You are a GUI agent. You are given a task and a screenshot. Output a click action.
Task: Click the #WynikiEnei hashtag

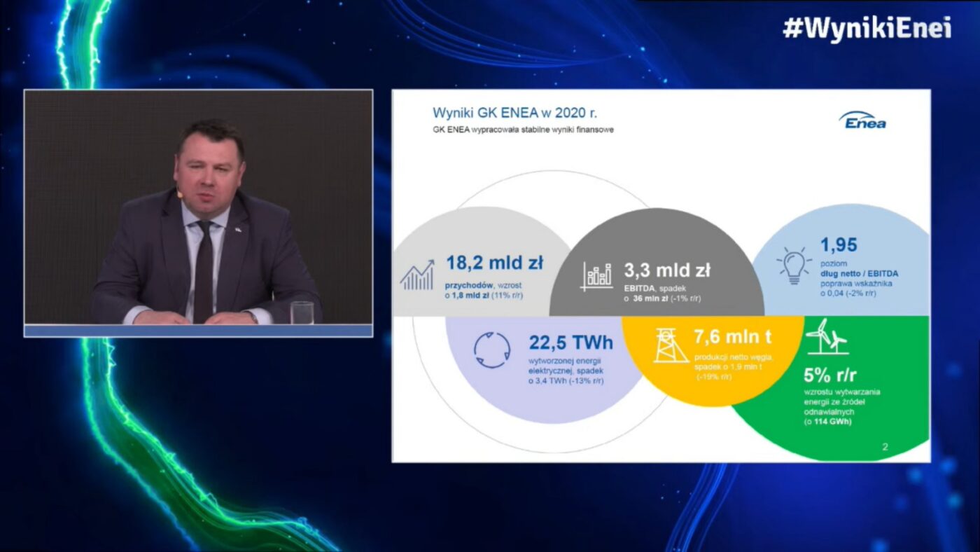(867, 28)
